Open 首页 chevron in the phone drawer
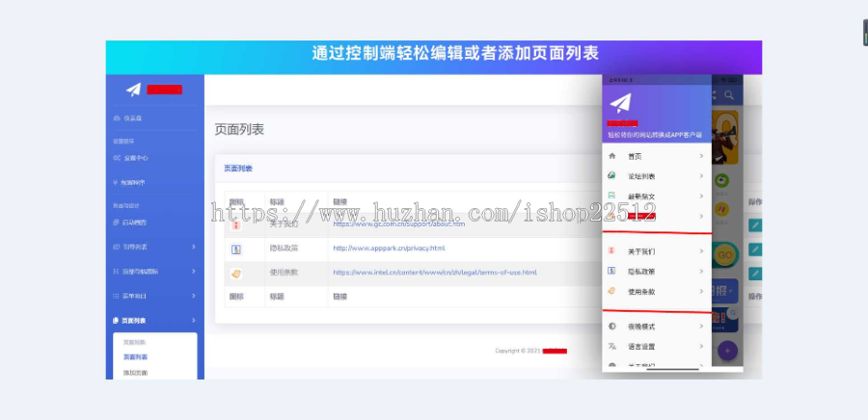The width and height of the screenshot is (868, 420). pos(701,156)
